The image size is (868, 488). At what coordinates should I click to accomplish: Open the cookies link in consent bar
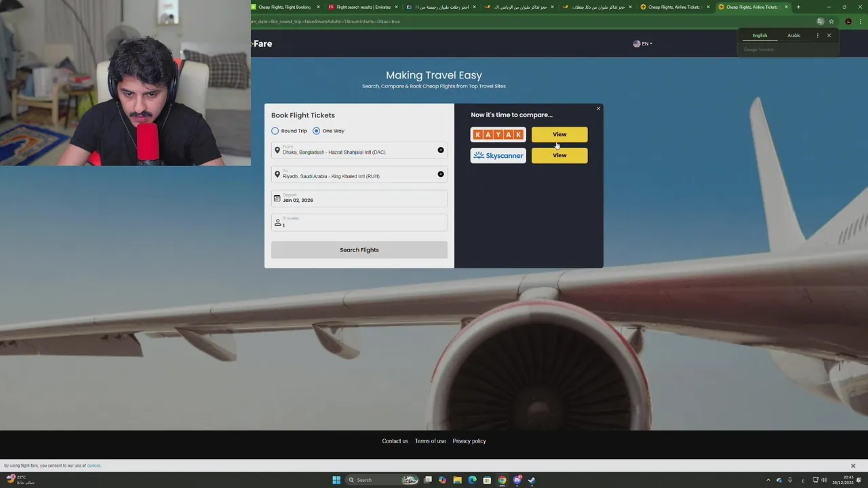click(94, 466)
